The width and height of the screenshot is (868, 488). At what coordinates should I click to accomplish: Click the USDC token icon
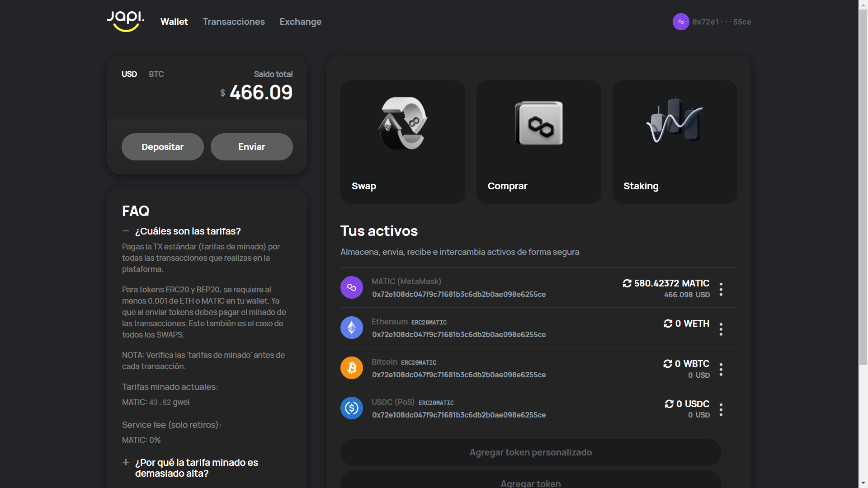click(x=351, y=408)
